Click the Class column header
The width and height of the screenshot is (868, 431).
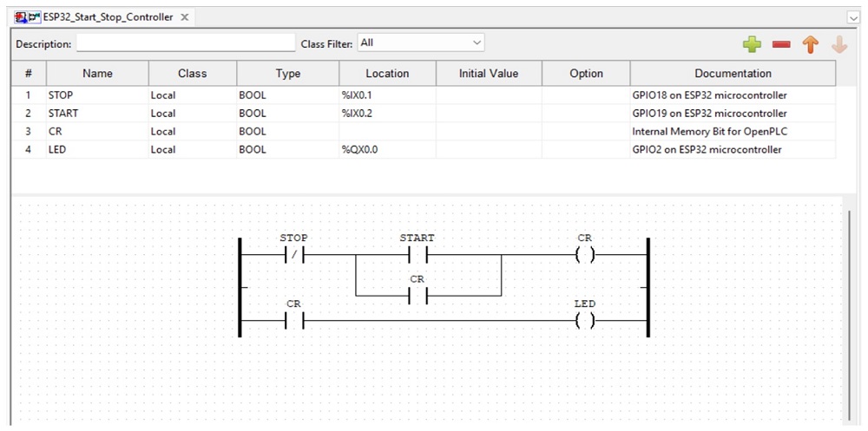coord(193,74)
